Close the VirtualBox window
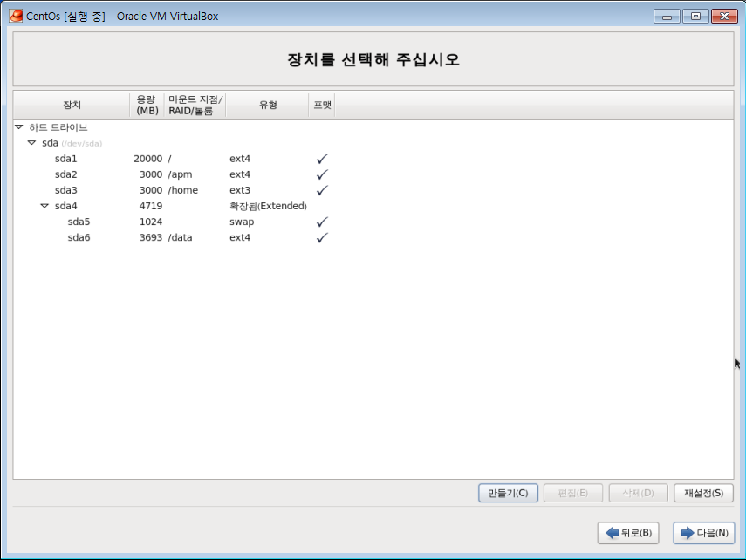Viewport: 746px width, 560px height. 724,17
